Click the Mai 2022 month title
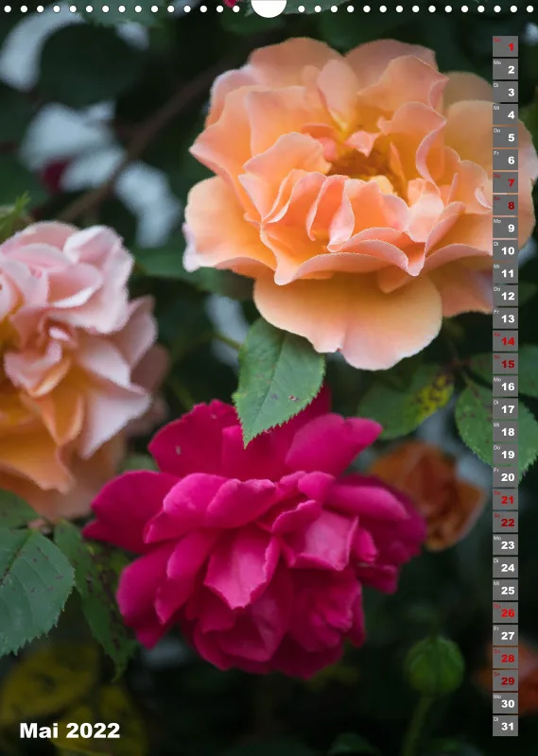 (x=69, y=730)
